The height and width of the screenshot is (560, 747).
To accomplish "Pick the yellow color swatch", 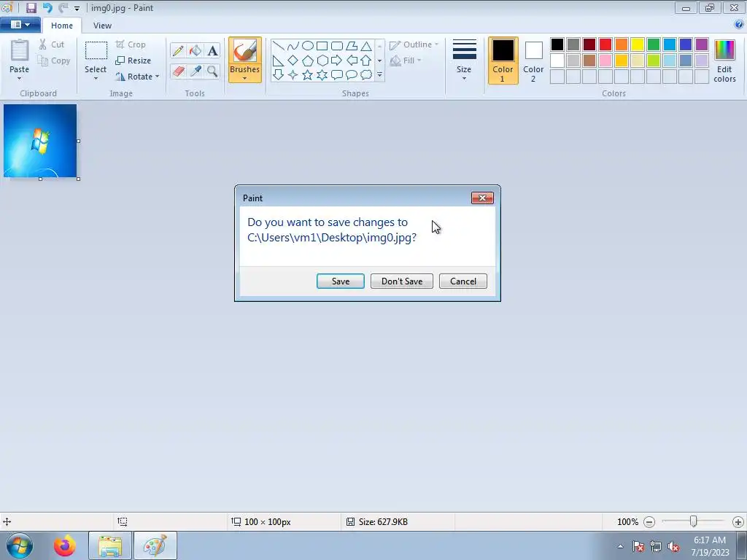I will click(638, 44).
